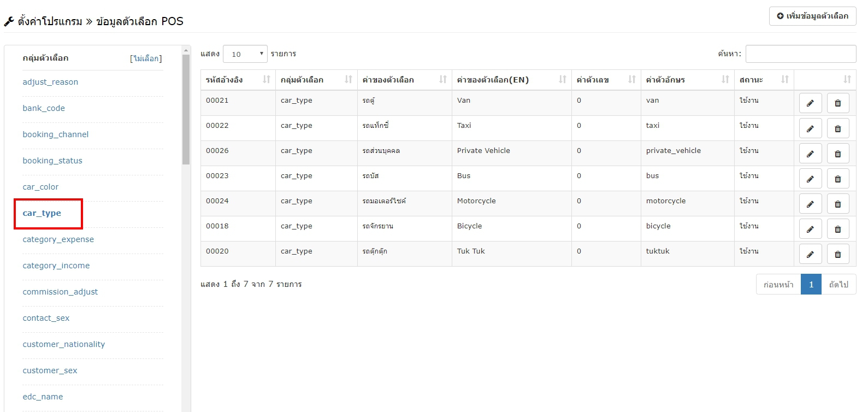Open category_income option group
Viewport: 868px width, 412px height.
tap(56, 266)
